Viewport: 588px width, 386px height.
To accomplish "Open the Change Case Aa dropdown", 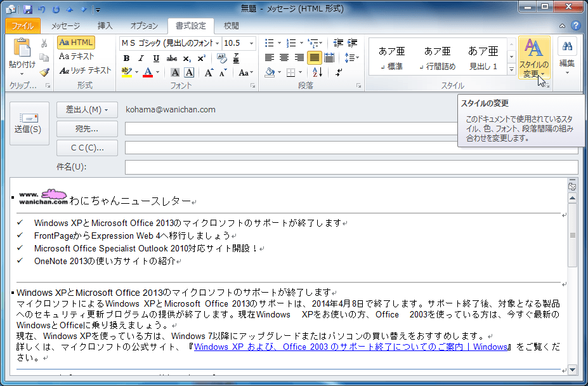I will [x=246, y=72].
